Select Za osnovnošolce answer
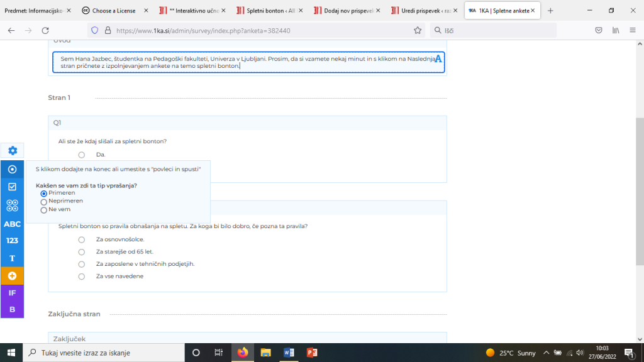This screenshot has width=644, height=362. (x=82, y=239)
